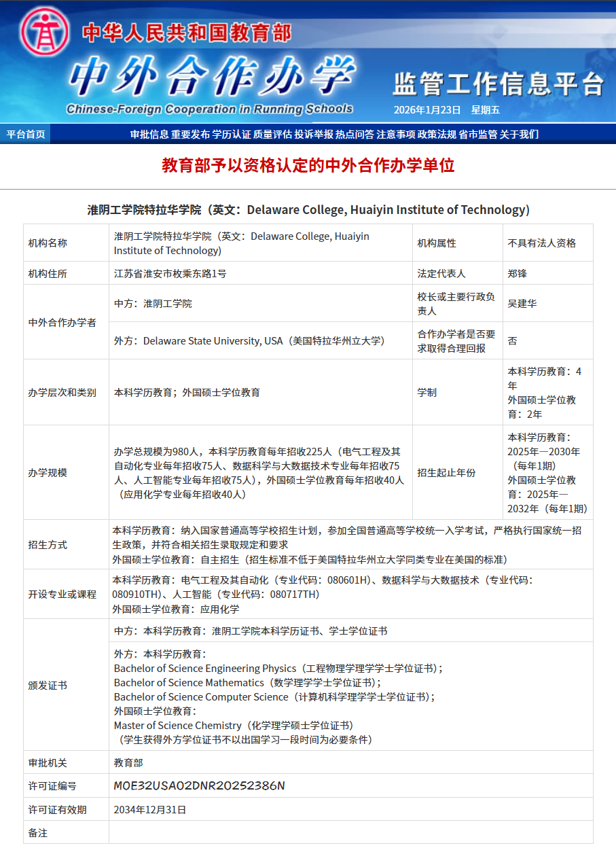Open the 平台首页 home tab

[x=26, y=134]
